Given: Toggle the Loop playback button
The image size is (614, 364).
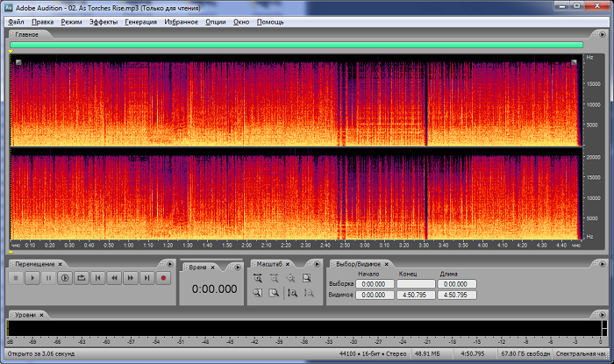Looking at the screenshot, I should [81, 278].
